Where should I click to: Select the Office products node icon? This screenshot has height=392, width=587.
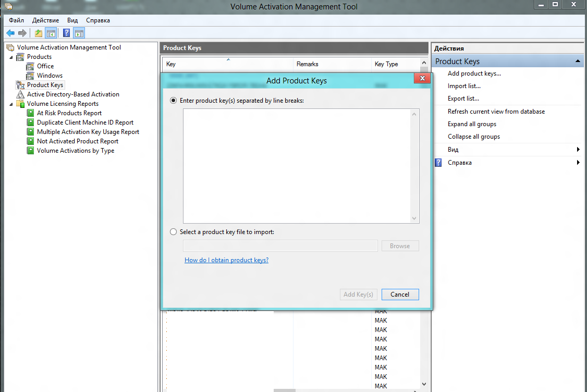[x=30, y=66]
